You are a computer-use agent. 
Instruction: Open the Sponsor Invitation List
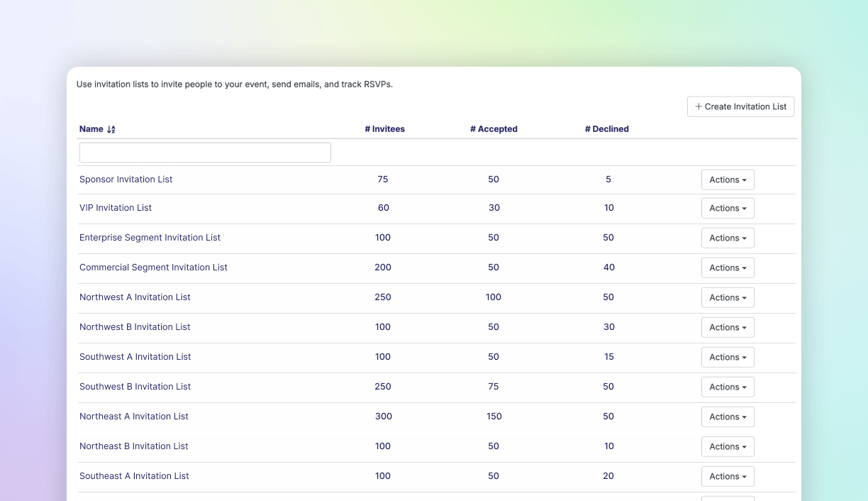coord(126,180)
